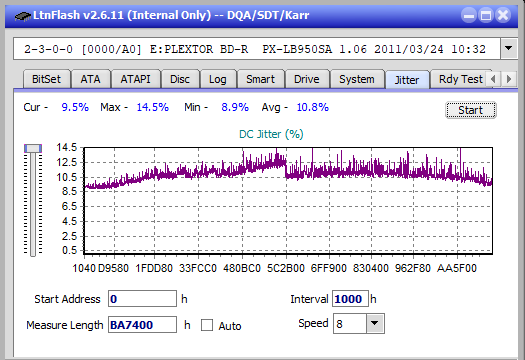Image resolution: width=525 pixels, height=360 pixels.
Task: Click the Max jitter value 14.5%
Action: pyautogui.click(x=152, y=107)
